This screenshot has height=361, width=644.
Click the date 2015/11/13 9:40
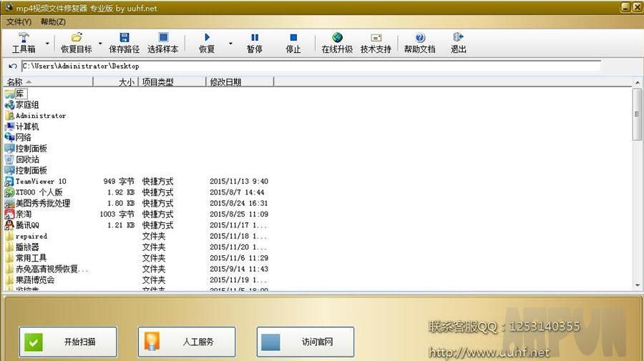(238, 182)
